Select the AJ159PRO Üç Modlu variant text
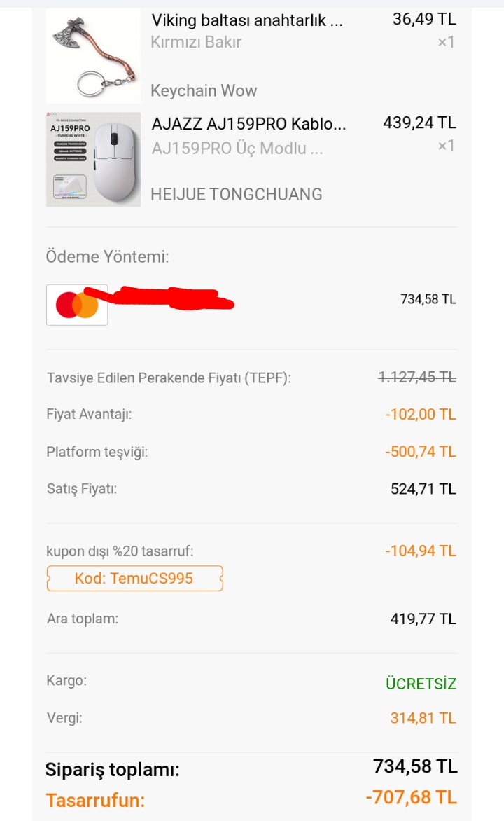Screen dimensions: 504x821 coord(237,149)
